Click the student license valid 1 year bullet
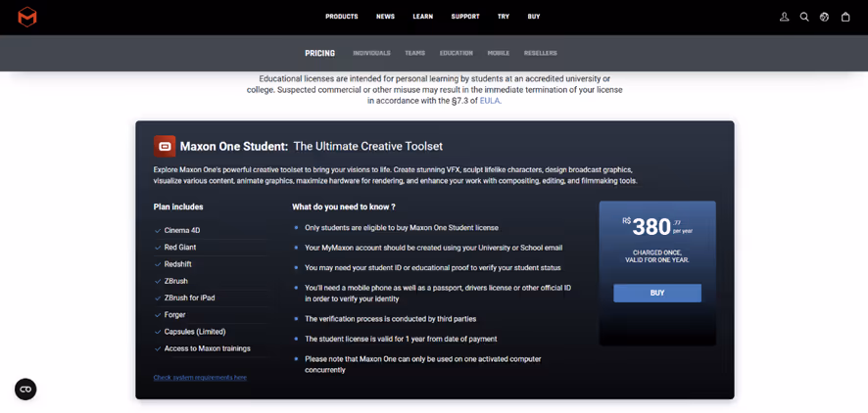The image size is (868, 413). coord(401,339)
